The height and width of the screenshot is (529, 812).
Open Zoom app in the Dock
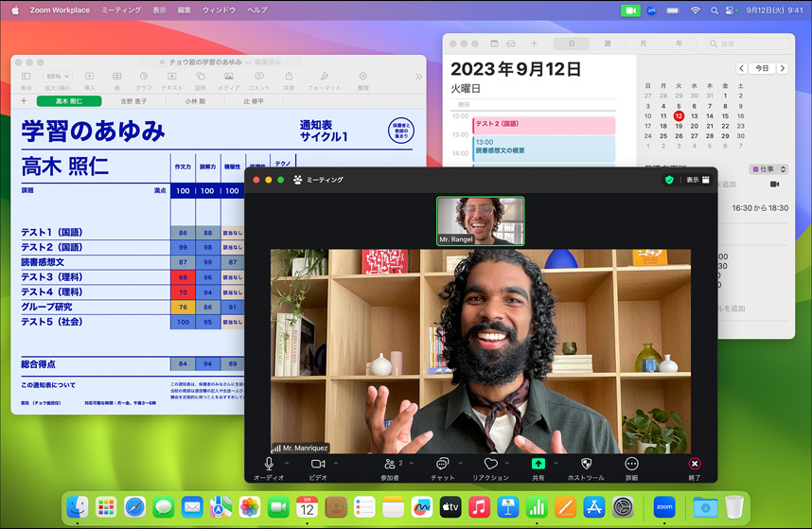click(664, 507)
